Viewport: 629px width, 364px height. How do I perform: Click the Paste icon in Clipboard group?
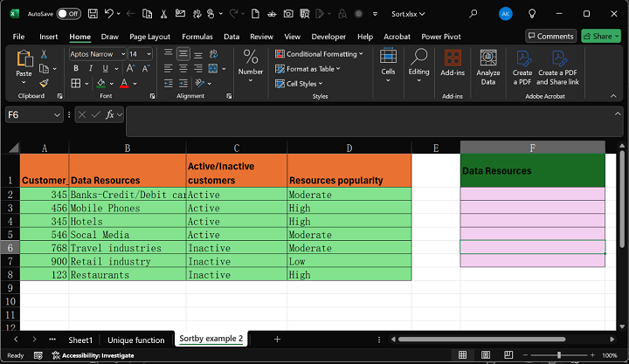pyautogui.click(x=24, y=59)
